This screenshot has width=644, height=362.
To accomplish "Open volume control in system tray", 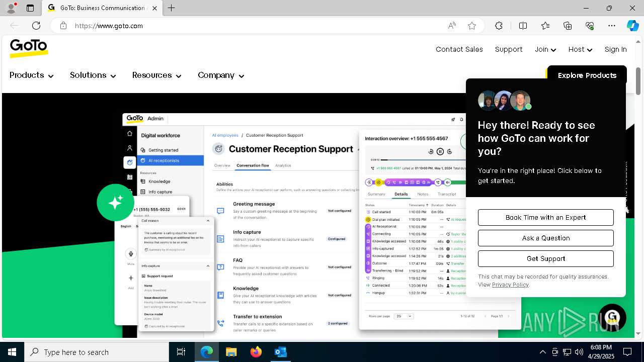I will (579, 352).
